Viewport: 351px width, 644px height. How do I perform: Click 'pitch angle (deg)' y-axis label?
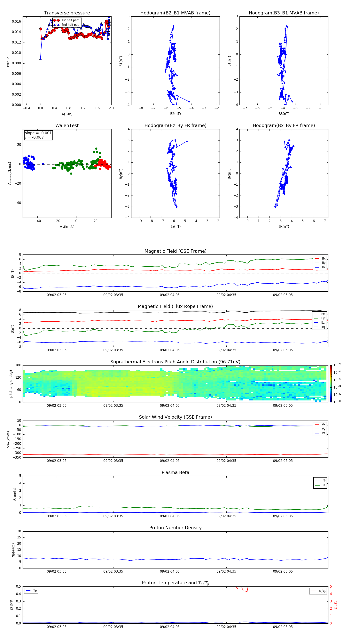point(11,384)
